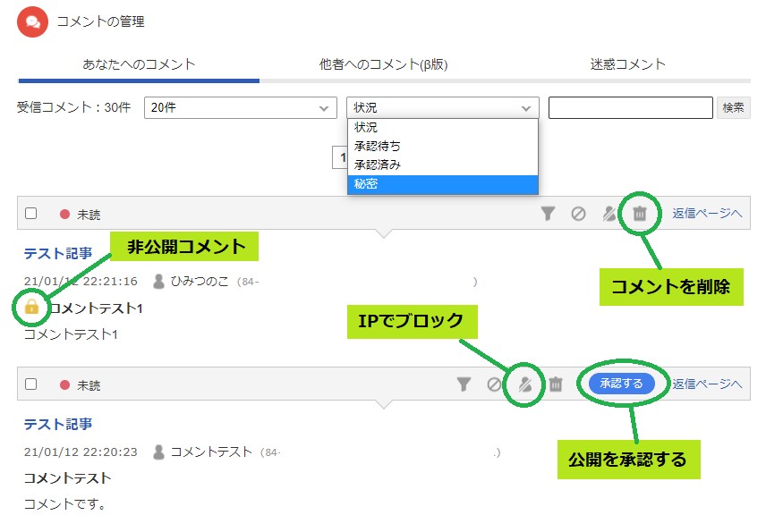Block by IP in second comment row
This screenshot has width=766, height=532.
(x=524, y=384)
